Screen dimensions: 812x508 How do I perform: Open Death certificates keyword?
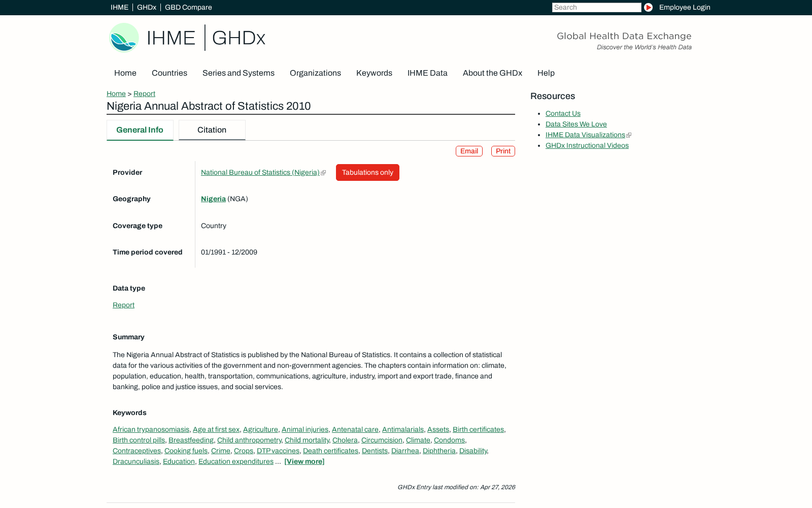pos(330,451)
